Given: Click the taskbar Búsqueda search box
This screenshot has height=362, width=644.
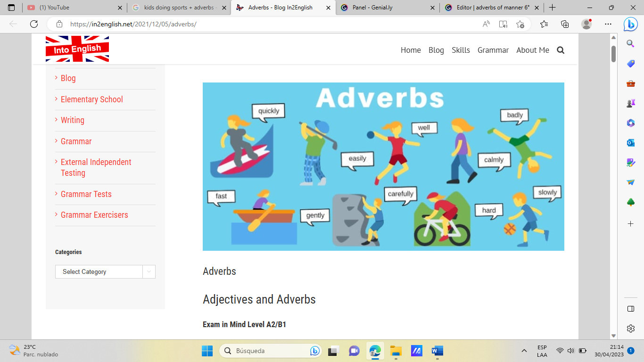Looking at the screenshot, I should pyautogui.click(x=271, y=351).
